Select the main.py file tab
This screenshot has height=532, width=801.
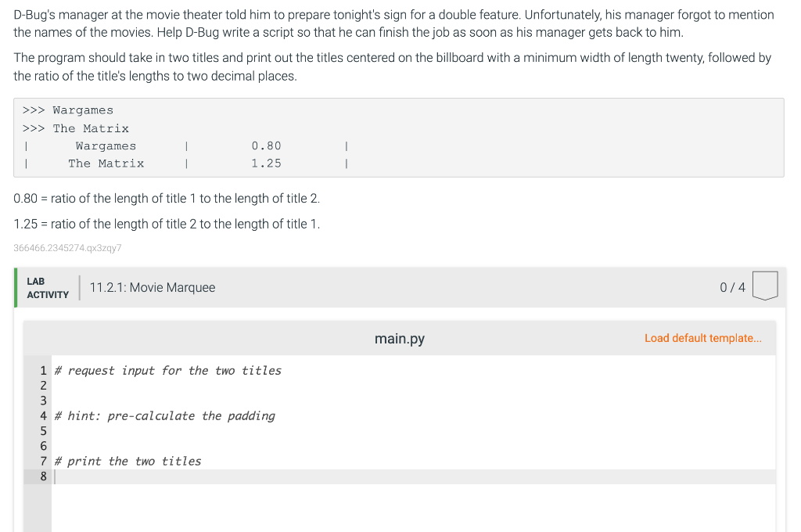(399, 338)
